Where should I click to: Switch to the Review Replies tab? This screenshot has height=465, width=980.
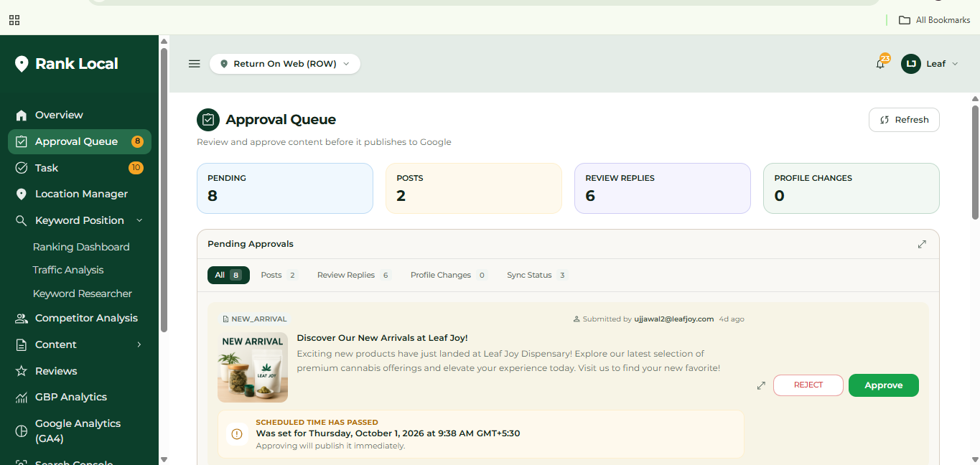(x=353, y=276)
